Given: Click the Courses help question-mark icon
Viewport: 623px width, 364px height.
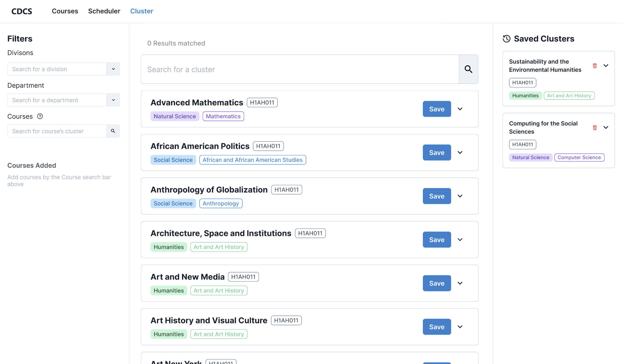Looking at the screenshot, I should point(40,116).
